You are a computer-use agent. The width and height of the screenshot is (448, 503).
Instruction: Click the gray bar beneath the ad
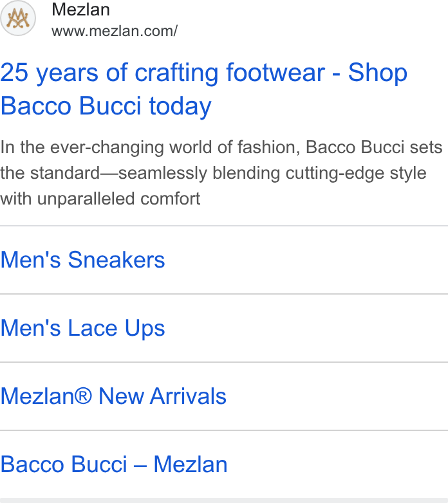point(224,500)
